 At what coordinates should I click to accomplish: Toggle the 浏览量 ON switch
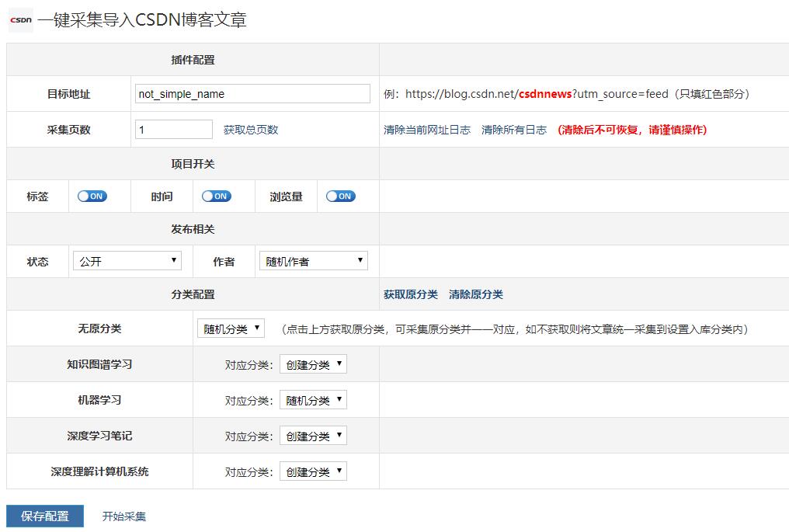[x=341, y=196]
